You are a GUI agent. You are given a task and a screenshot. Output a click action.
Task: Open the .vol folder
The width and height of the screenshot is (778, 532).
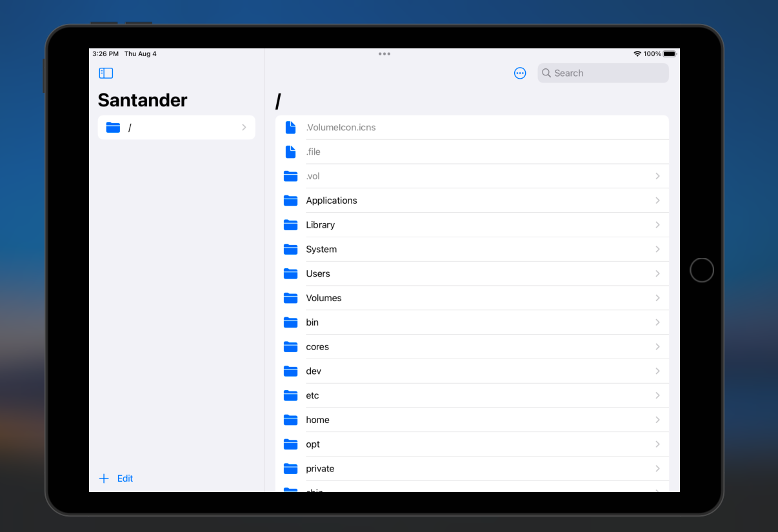coord(472,176)
